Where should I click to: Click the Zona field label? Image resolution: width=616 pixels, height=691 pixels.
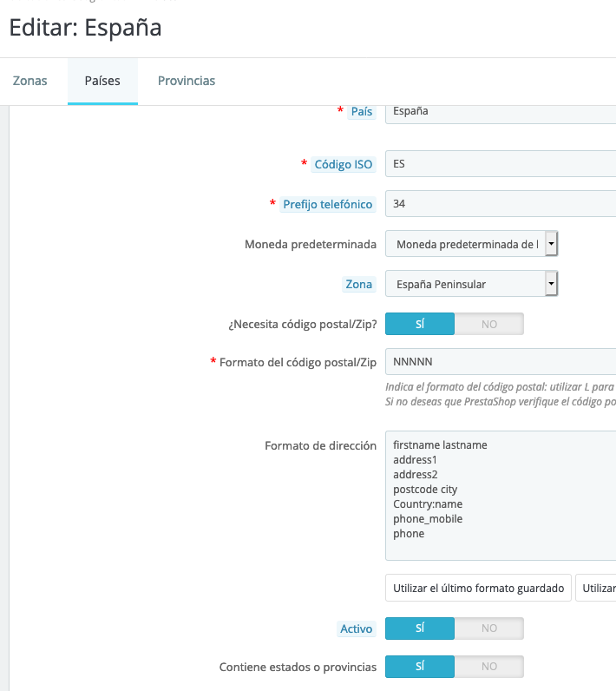pos(359,284)
